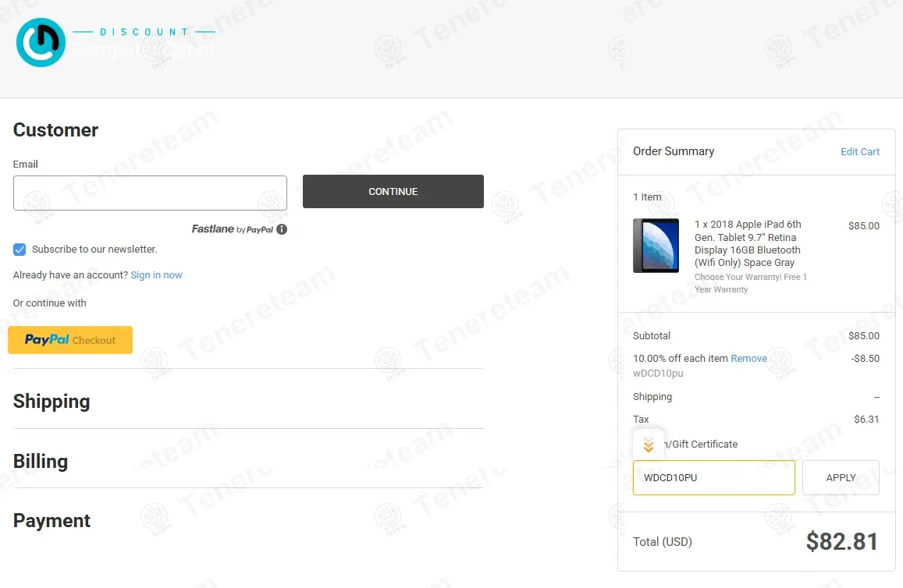Open the Fastlane by PayPal info icon
The image size is (903, 588).
[x=282, y=229]
